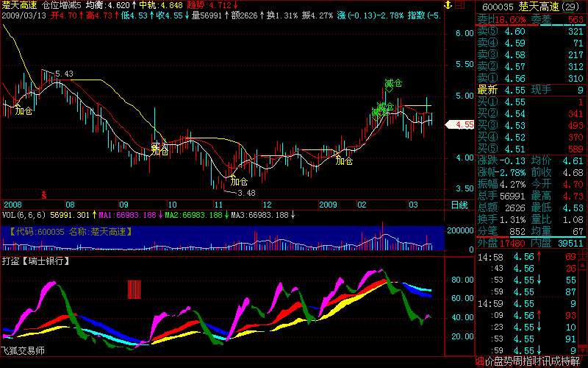Click the 卖④ 4.59 ask row
Viewport: 588px width, 368px height.
(530, 43)
